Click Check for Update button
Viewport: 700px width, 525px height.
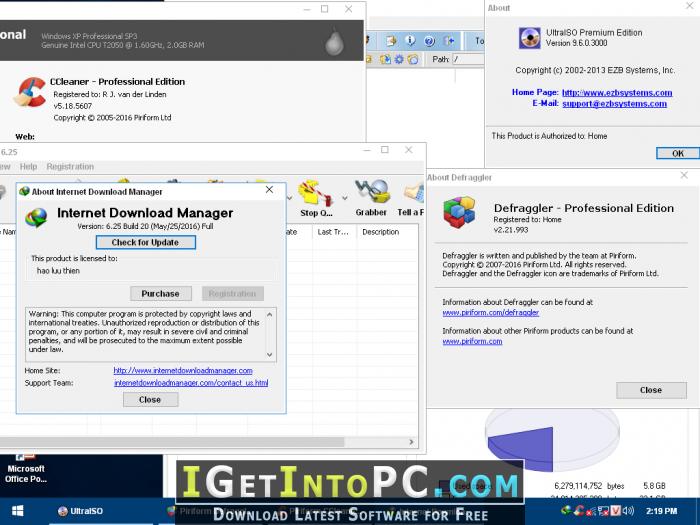pos(146,242)
